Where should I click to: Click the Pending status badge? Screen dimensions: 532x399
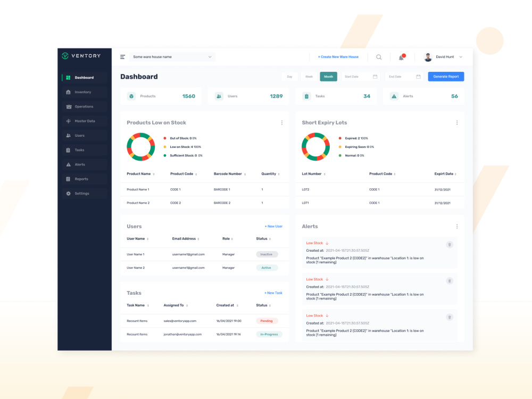[267, 321]
